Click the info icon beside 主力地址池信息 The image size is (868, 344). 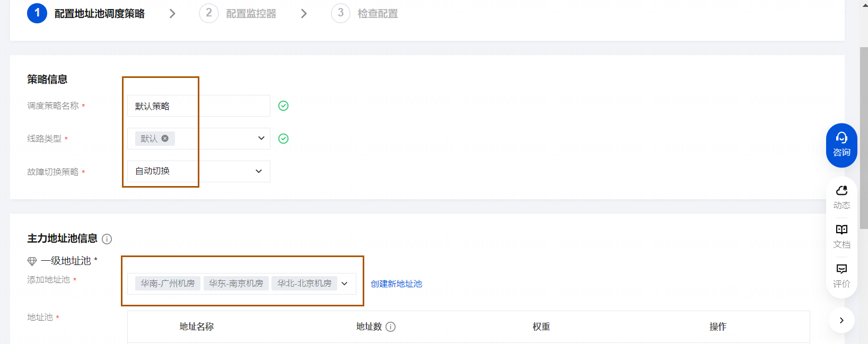pyautogui.click(x=107, y=239)
